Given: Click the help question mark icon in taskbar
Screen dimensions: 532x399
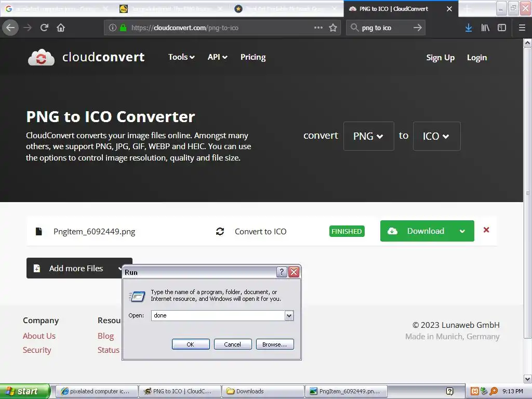Looking at the screenshot, I should pos(449,392).
